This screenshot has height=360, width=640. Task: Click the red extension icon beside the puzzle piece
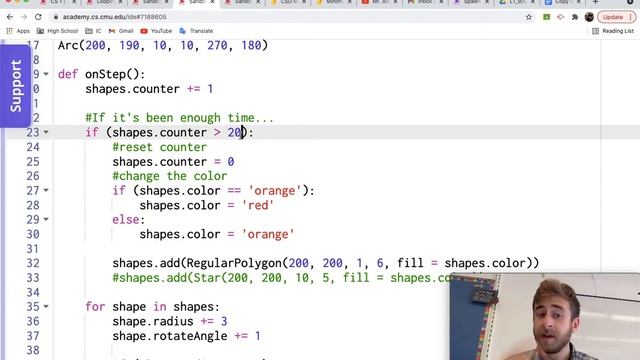point(560,17)
